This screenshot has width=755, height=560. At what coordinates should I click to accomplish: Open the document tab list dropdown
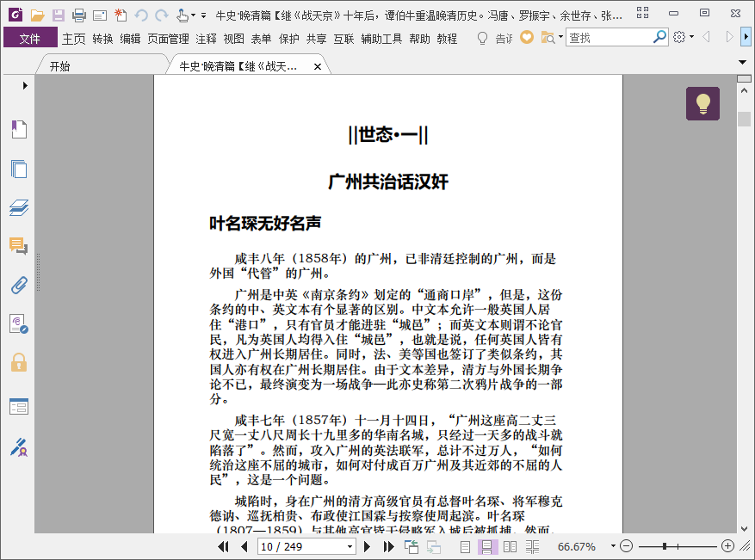(x=742, y=62)
